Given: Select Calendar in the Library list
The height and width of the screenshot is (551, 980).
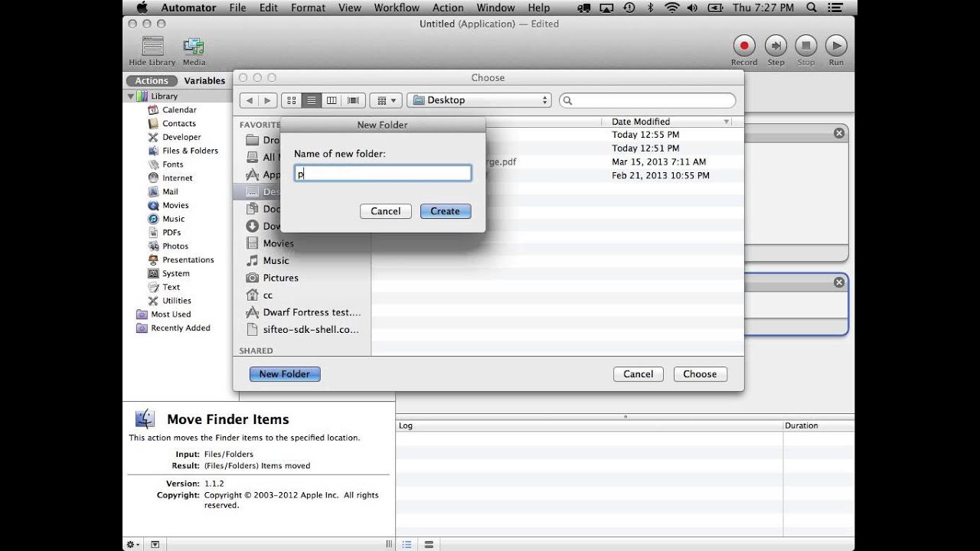Looking at the screenshot, I should [179, 109].
